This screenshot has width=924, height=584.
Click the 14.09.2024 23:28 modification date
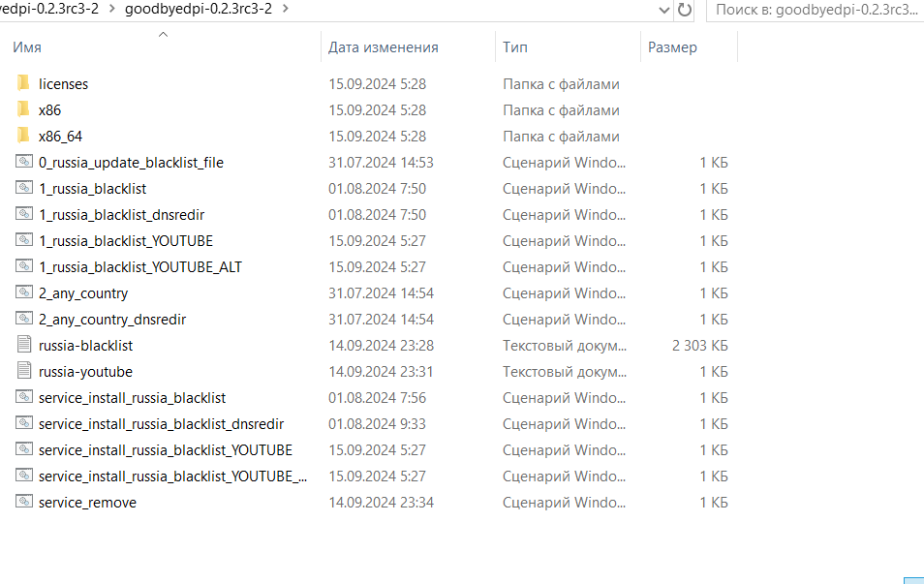tap(381, 346)
